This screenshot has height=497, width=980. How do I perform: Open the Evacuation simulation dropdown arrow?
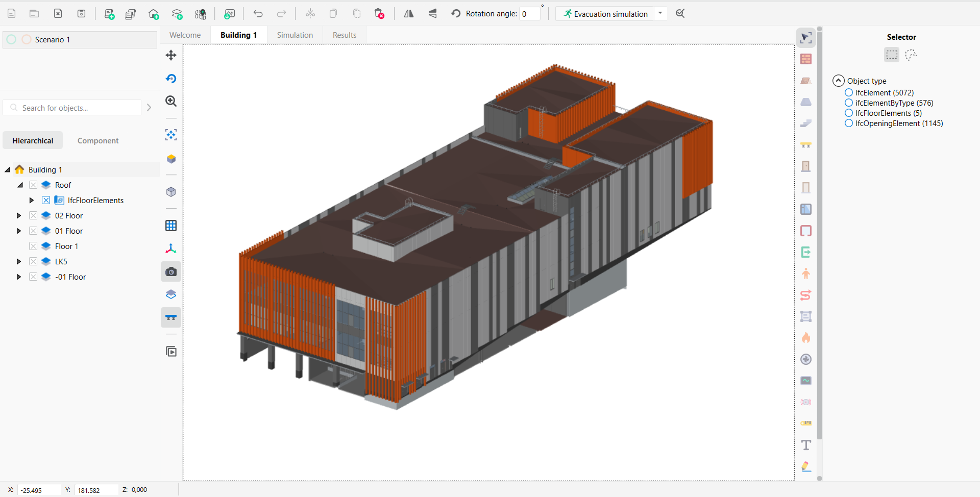(x=660, y=14)
